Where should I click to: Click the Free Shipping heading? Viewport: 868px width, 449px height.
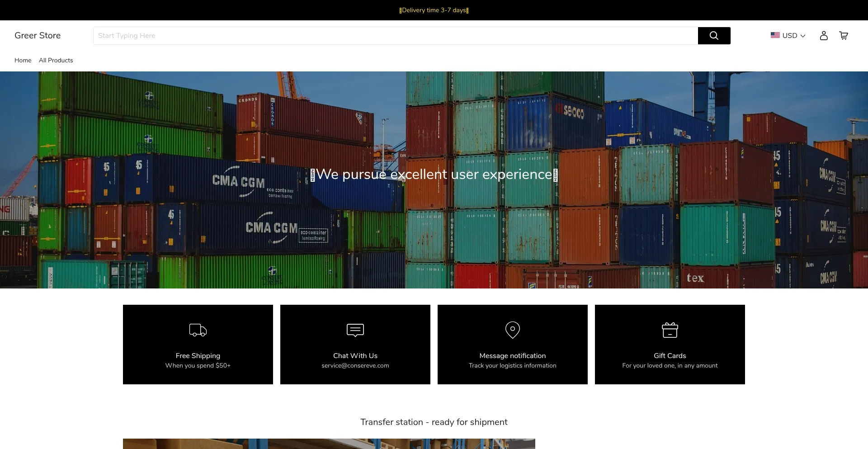click(x=198, y=356)
